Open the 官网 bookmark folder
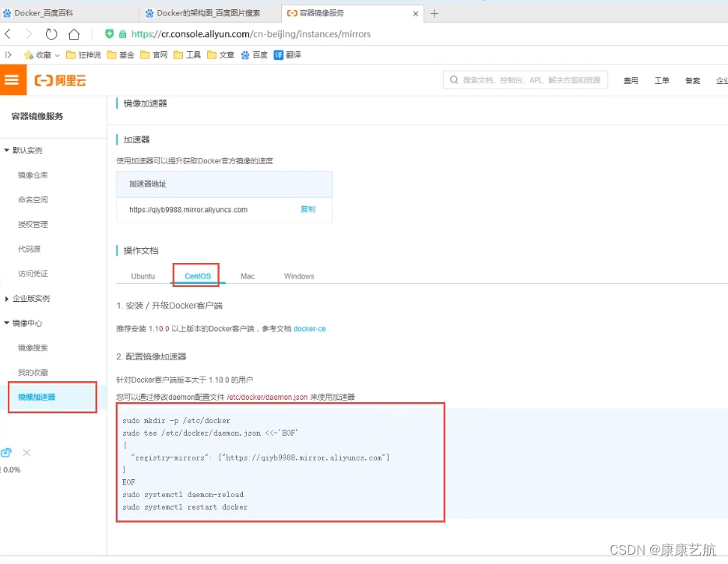This screenshot has height=564, width=728. (x=153, y=54)
